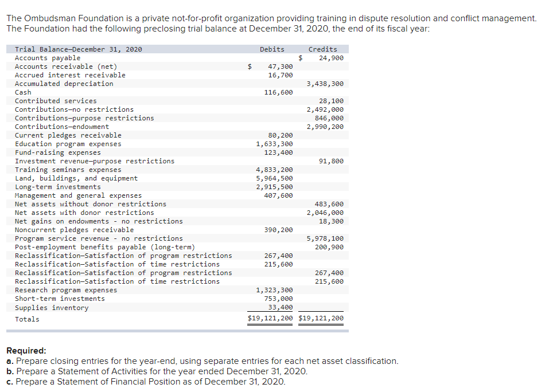Select the Credits column header
This screenshot has height=392, width=549.
pos(323,49)
